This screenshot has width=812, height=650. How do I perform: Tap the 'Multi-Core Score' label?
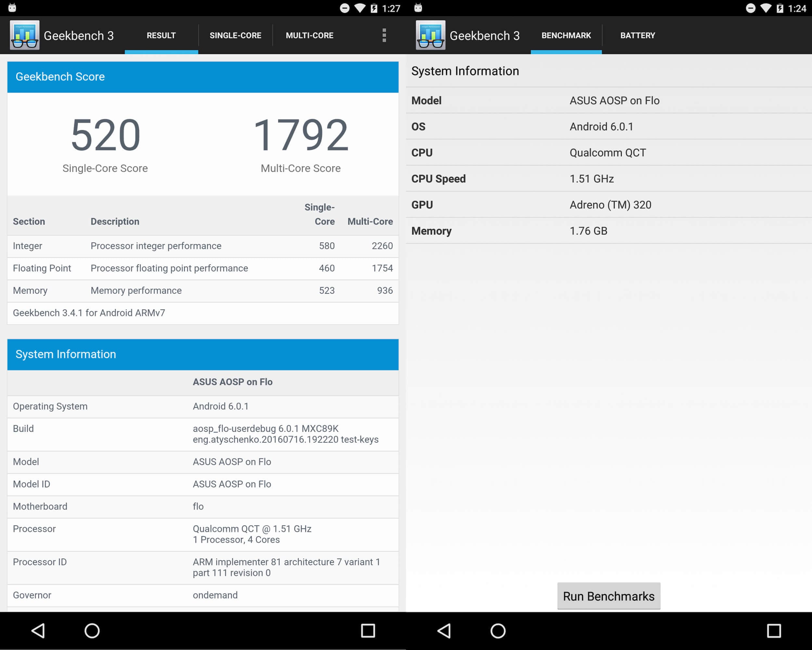[x=300, y=168]
